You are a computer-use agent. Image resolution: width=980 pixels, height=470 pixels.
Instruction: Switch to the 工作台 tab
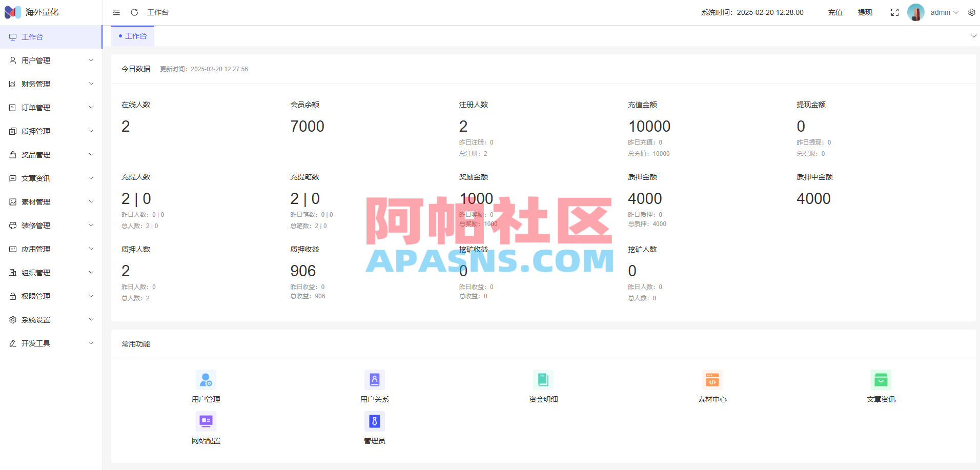pos(135,36)
